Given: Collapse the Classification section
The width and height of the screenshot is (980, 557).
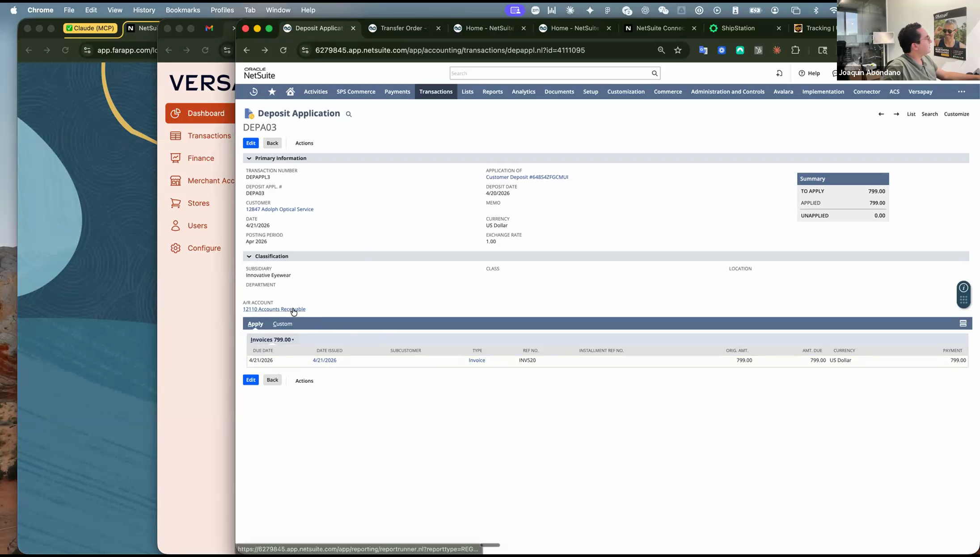Looking at the screenshot, I should click(x=249, y=256).
